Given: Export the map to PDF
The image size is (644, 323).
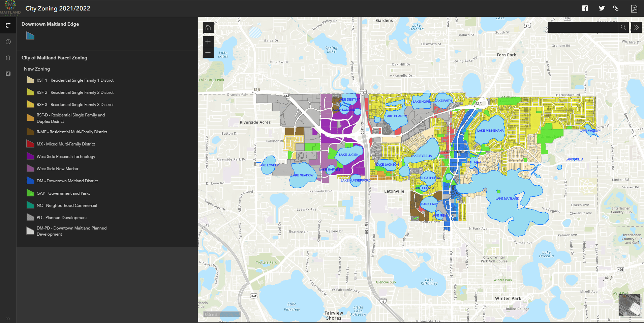Looking at the screenshot, I should tap(634, 8).
